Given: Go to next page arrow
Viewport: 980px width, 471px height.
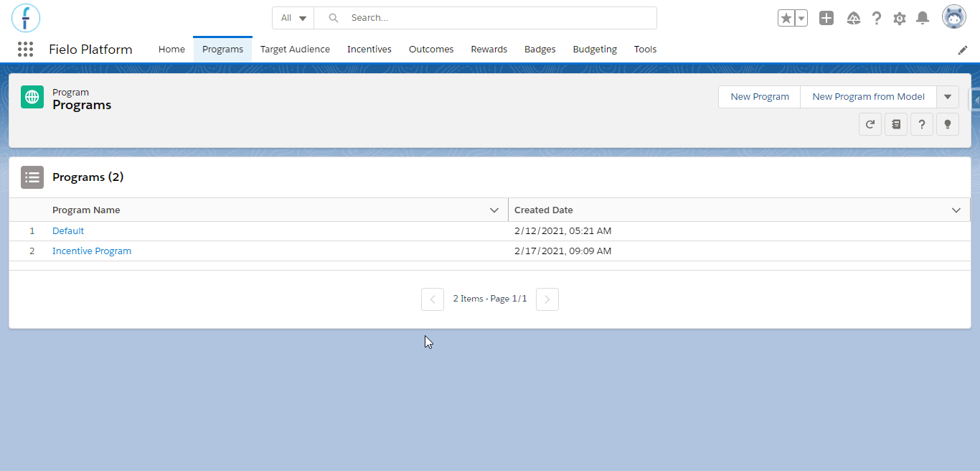Looking at the screenshot, I should (x=547, y=299).
